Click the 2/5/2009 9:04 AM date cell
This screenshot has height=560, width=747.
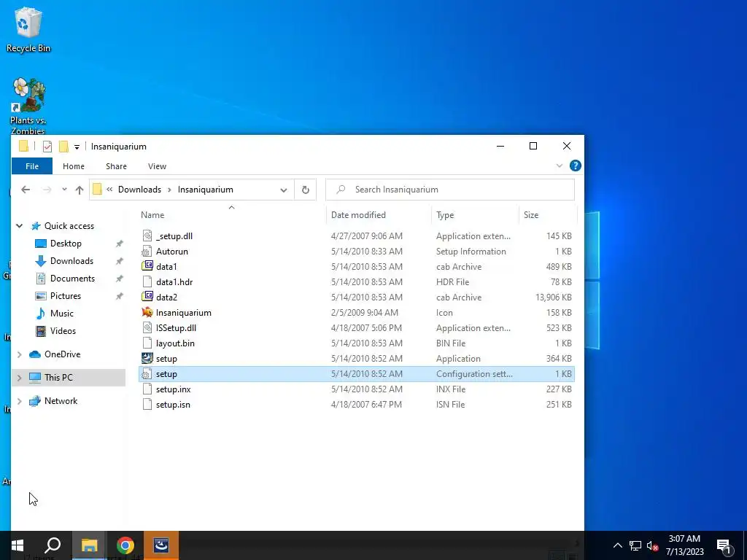[365, 312]
